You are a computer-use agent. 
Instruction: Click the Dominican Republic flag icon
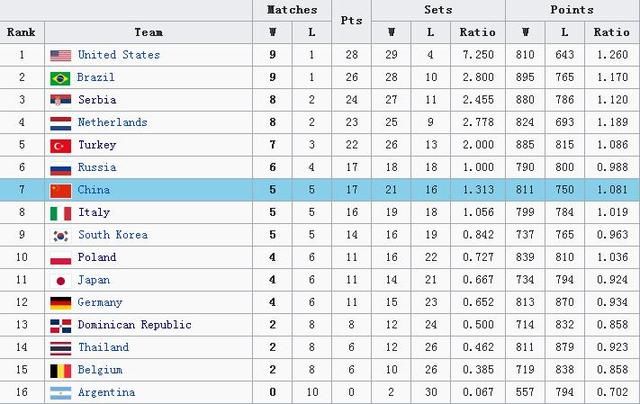tap(60, 325)
